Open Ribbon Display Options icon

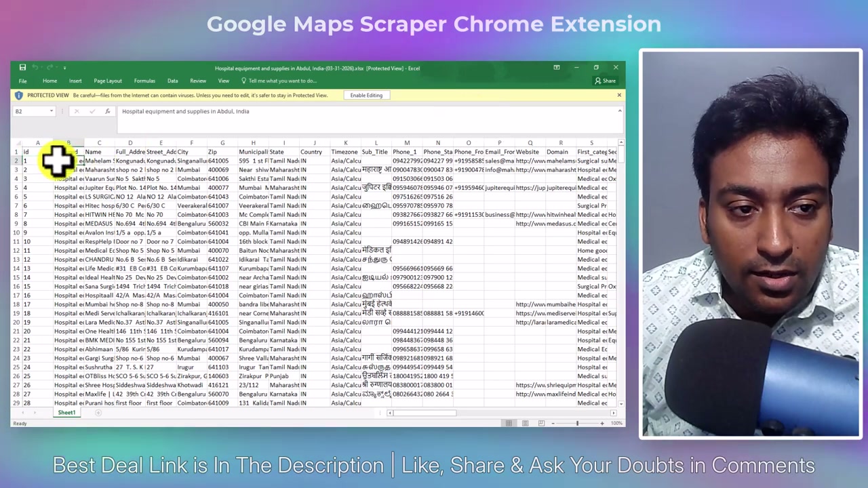pyautogui.click(x=556, y=68)
